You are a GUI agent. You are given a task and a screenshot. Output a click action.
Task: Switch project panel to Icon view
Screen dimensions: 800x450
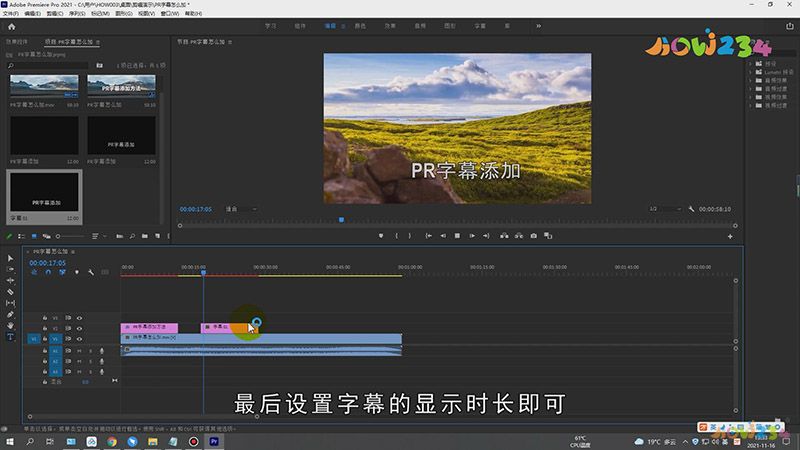[x=34, y=236]
